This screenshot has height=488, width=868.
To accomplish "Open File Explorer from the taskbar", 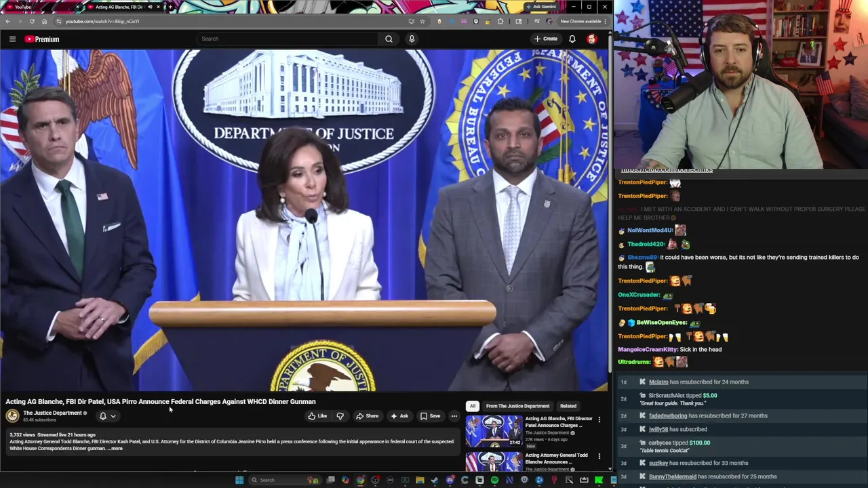I will 420,480.
